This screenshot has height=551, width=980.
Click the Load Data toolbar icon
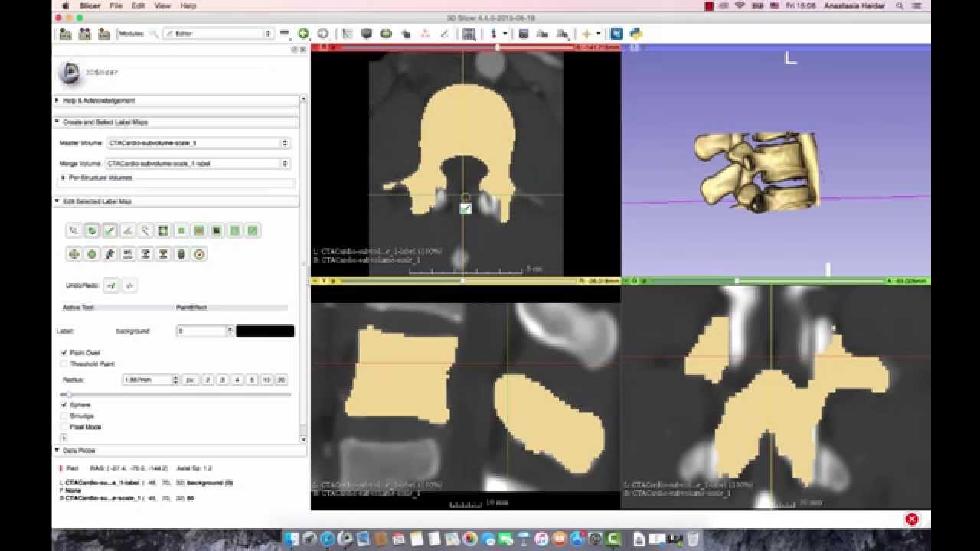click(65, 34)
